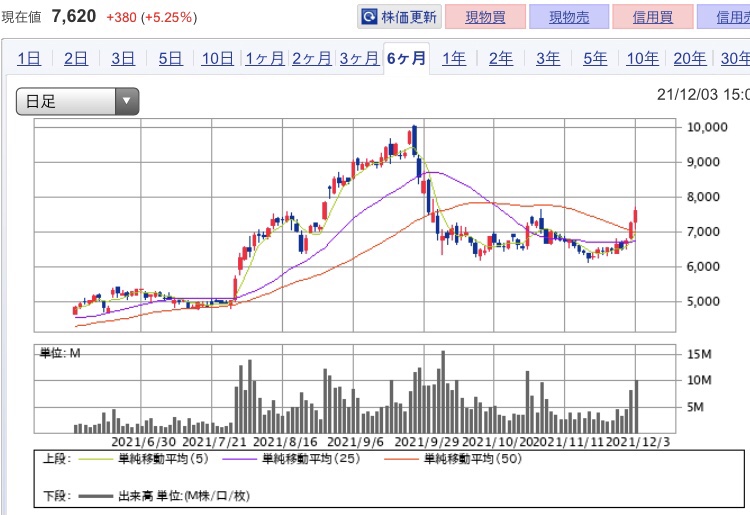Viewport: 750px width, 515px height.
Task: Open the 日足 candle interval dropdown
Action: click(77, 101)
